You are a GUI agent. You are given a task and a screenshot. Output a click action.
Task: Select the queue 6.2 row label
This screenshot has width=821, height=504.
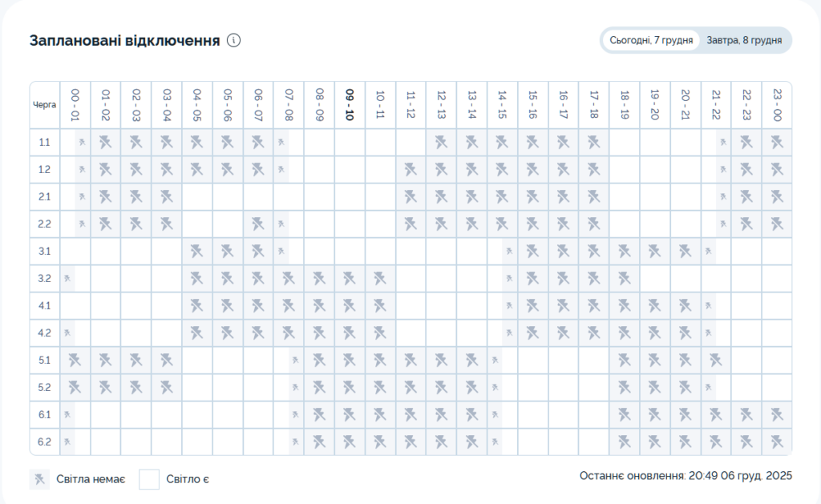45,442
